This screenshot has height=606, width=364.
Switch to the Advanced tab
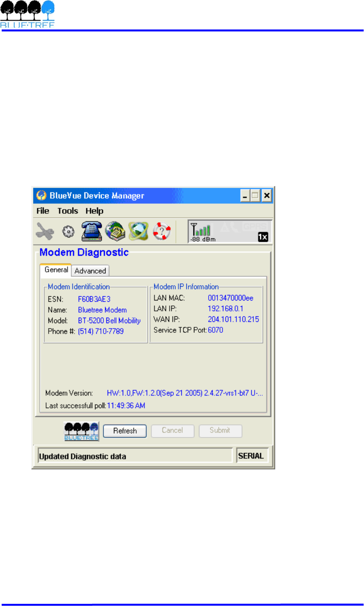coord(90,271)
